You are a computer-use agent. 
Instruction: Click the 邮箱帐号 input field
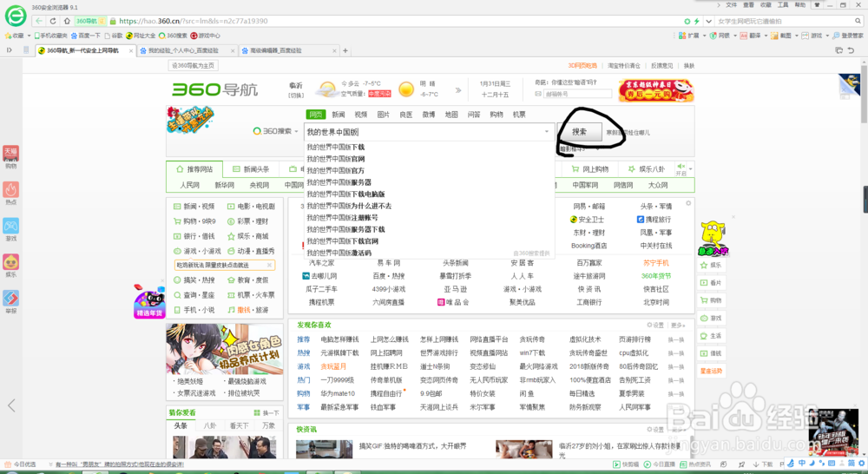coord(577,94)
